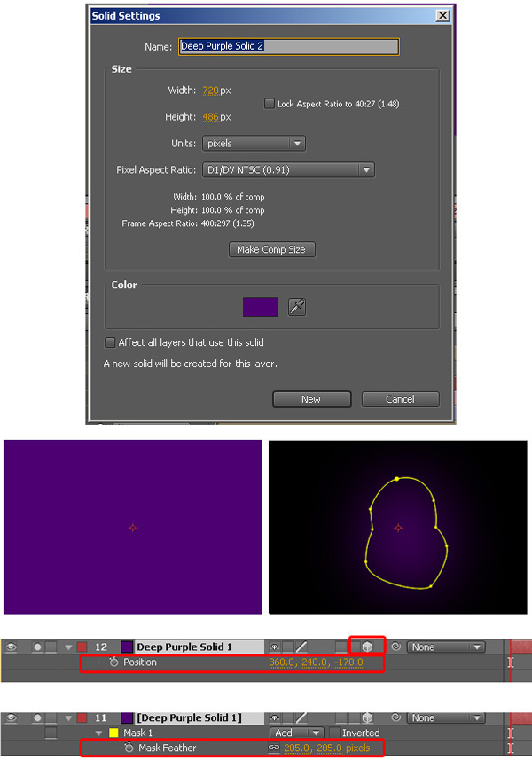Viewport: 532px width, 768px height.
Task: Click the Mask Feather keyframe marker in timeline
Action: [511, 748]
